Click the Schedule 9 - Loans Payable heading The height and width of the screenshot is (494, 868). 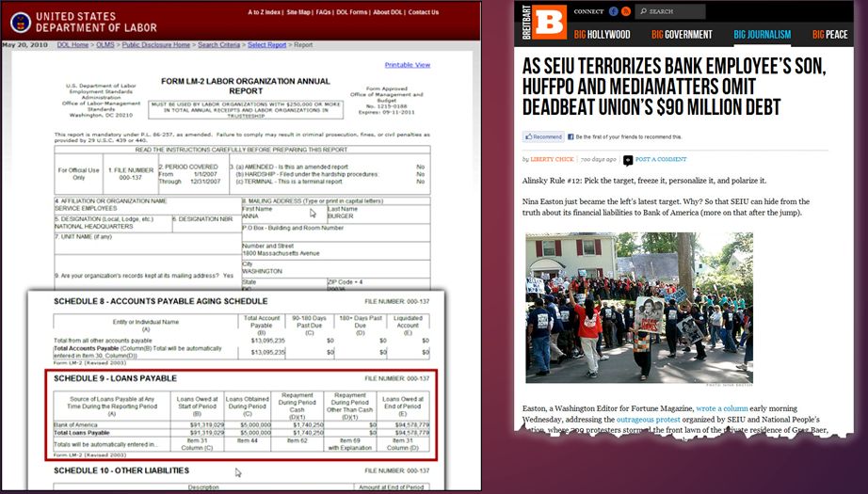click(115, 378)
